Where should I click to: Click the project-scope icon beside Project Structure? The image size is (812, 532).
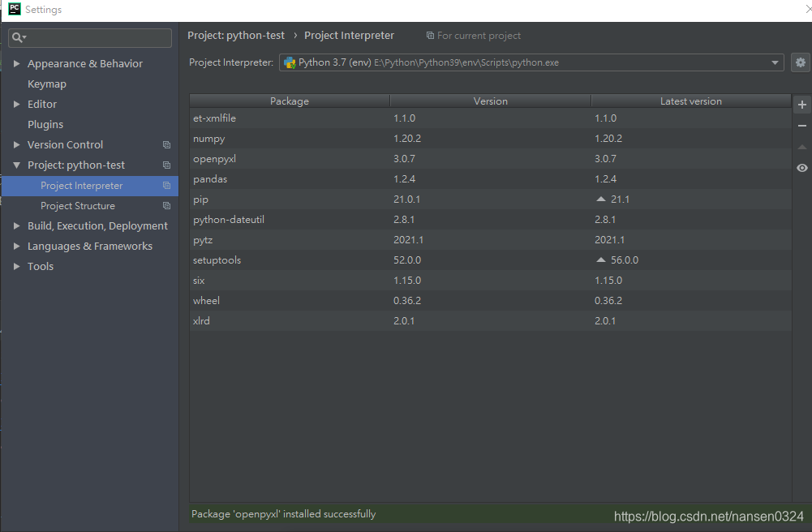(x=166, y=205)
